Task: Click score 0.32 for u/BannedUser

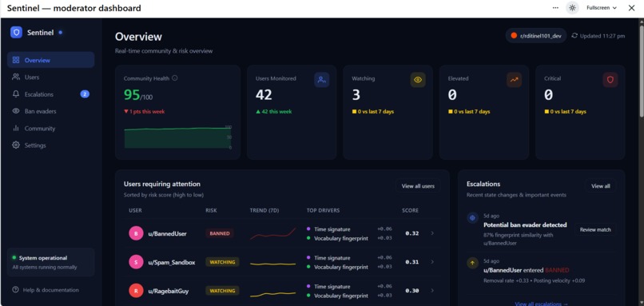Action: tap(412, 233)
